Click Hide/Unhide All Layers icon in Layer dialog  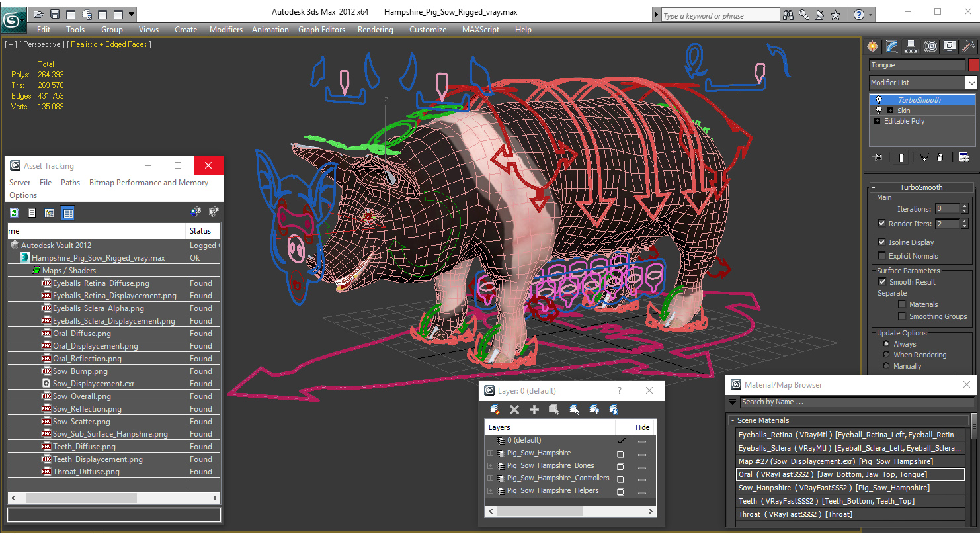click(594, 410)
